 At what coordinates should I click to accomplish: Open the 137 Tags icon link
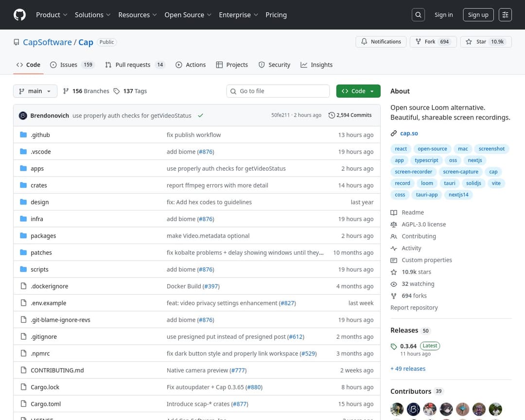click(x=117, y=91)
